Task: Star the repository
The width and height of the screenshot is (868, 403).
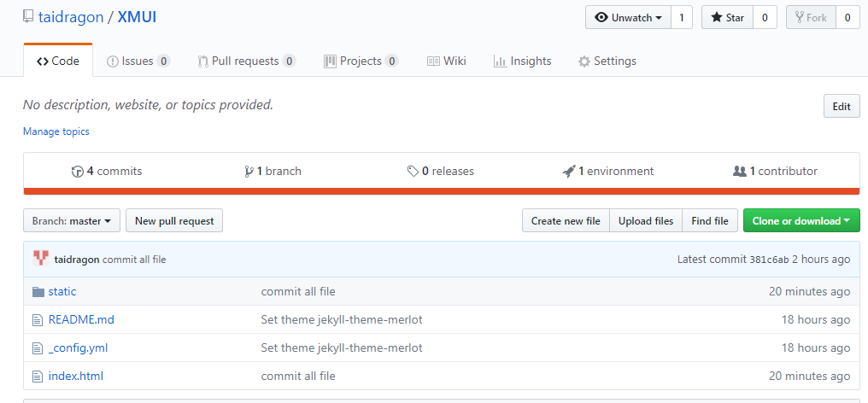Action: coord(727,17)
